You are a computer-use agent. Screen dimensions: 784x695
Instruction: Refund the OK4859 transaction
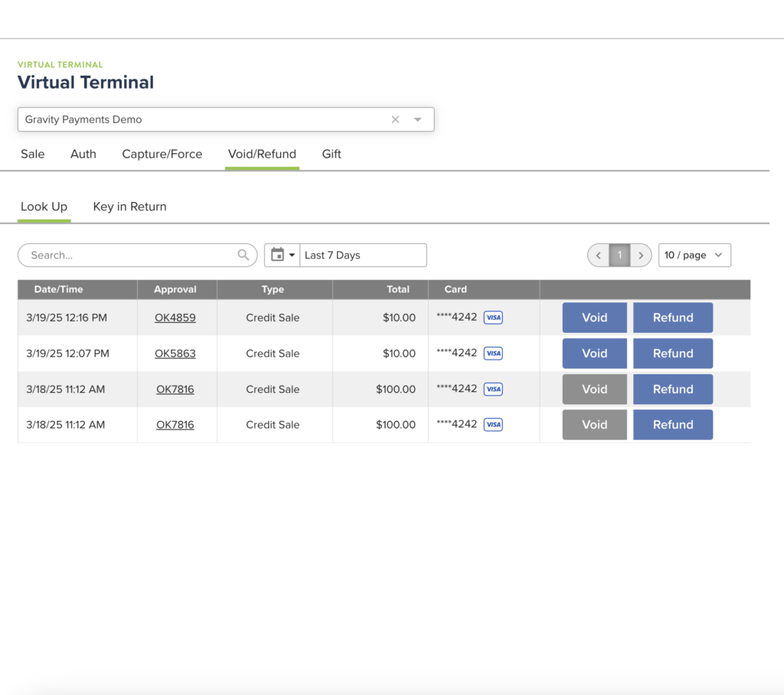pos(673,318)
